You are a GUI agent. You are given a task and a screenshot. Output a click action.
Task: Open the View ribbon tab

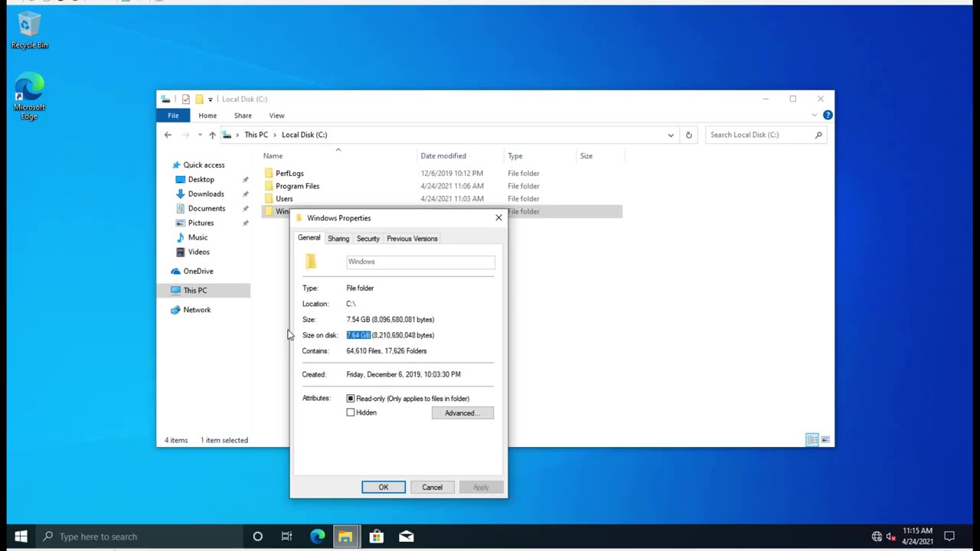pyautogui.click(x=276, y=116)
